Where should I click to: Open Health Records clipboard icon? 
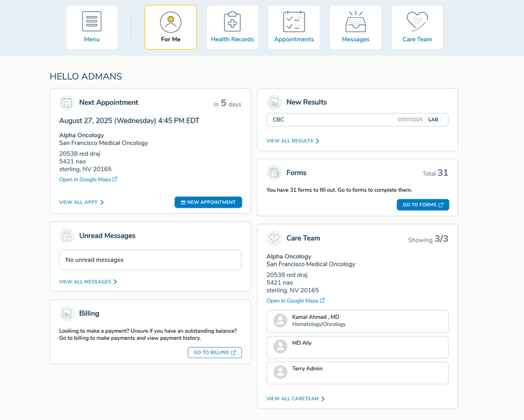(232, 22)
